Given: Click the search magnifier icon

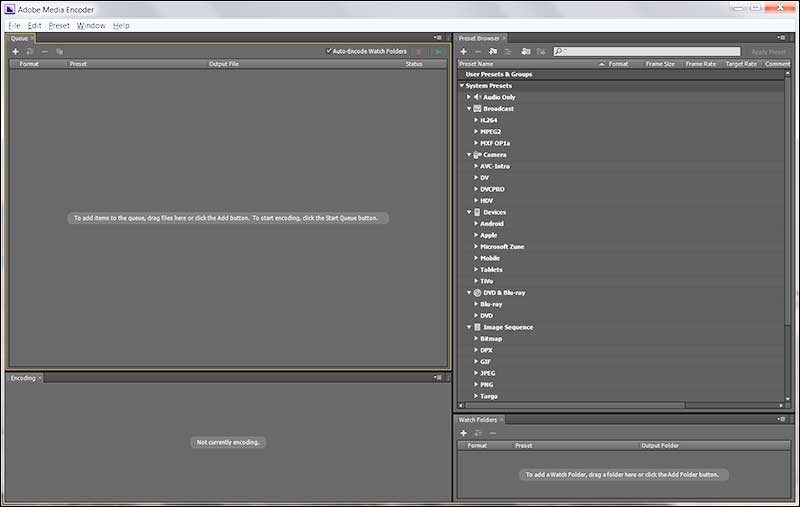Looking at the screenshot, I should coord(559,52).
